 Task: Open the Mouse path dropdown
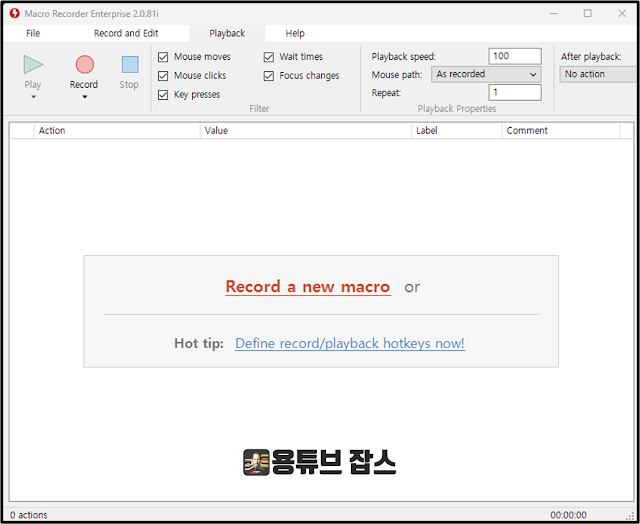486,74
